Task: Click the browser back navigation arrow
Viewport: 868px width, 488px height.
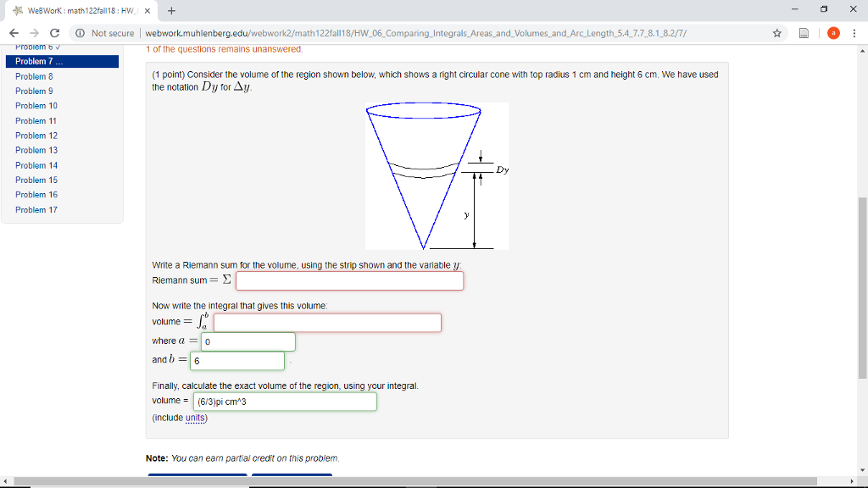Action: tap(13, 33)
